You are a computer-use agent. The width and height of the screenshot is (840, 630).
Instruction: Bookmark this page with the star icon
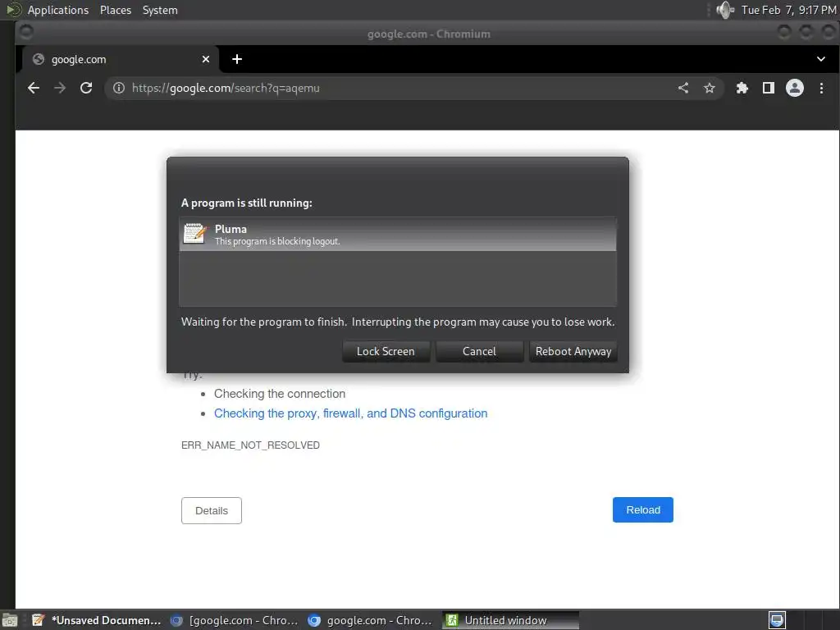[x=710, y=88]
